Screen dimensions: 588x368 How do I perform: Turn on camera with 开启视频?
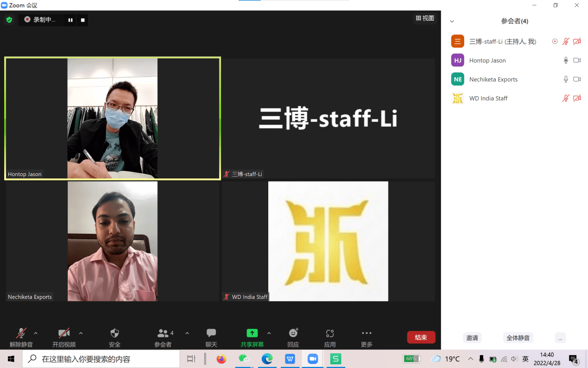click(x=64, y=338)
